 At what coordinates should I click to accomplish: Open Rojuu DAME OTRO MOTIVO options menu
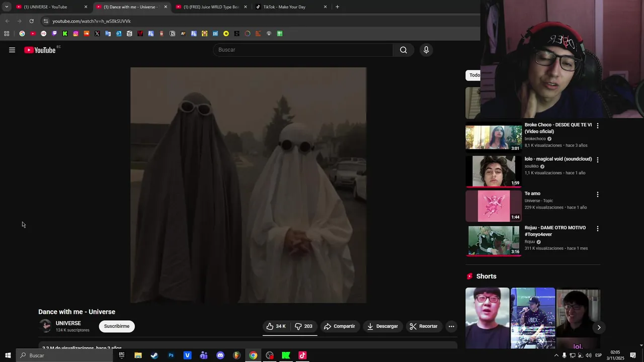[598, 229]
